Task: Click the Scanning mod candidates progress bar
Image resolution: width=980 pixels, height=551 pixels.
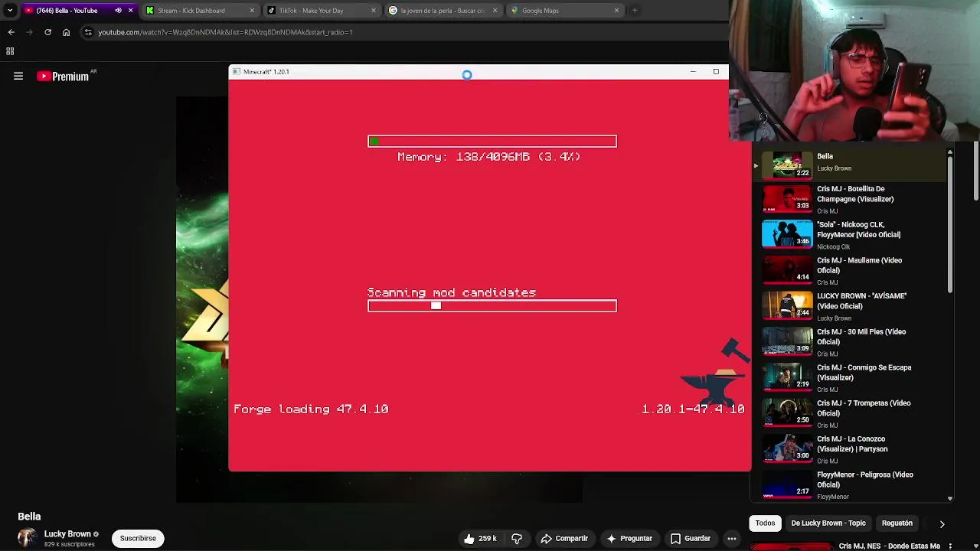Action: point(492,306)
